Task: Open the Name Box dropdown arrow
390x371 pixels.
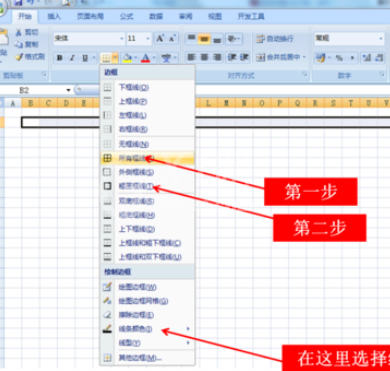Action: 69,90
